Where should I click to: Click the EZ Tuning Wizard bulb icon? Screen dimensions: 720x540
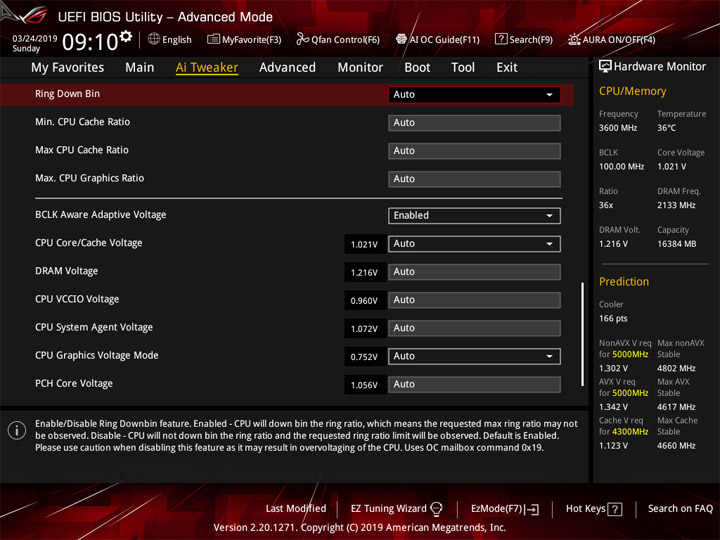(436, 509)
